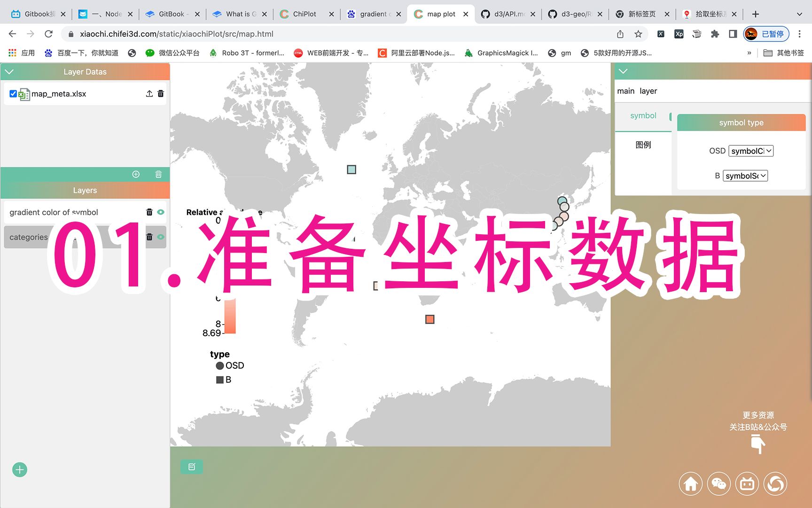Toggle browser side panel icon

733,34
